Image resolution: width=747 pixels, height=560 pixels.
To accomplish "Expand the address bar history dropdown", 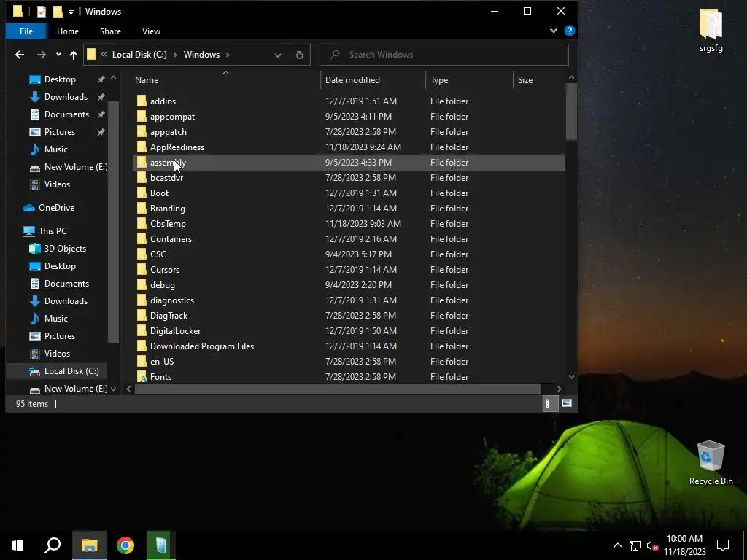I will (278, 55).
